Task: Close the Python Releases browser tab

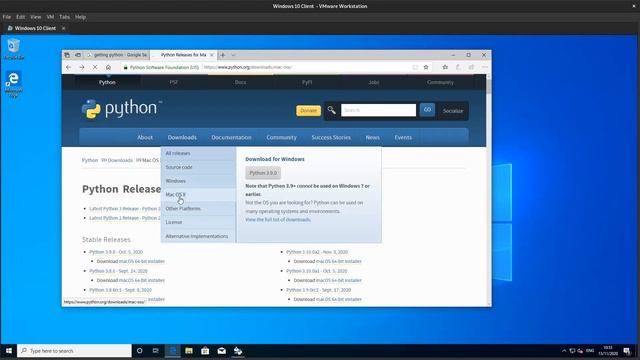Action: pyautogui.click(x=211, y=55)
